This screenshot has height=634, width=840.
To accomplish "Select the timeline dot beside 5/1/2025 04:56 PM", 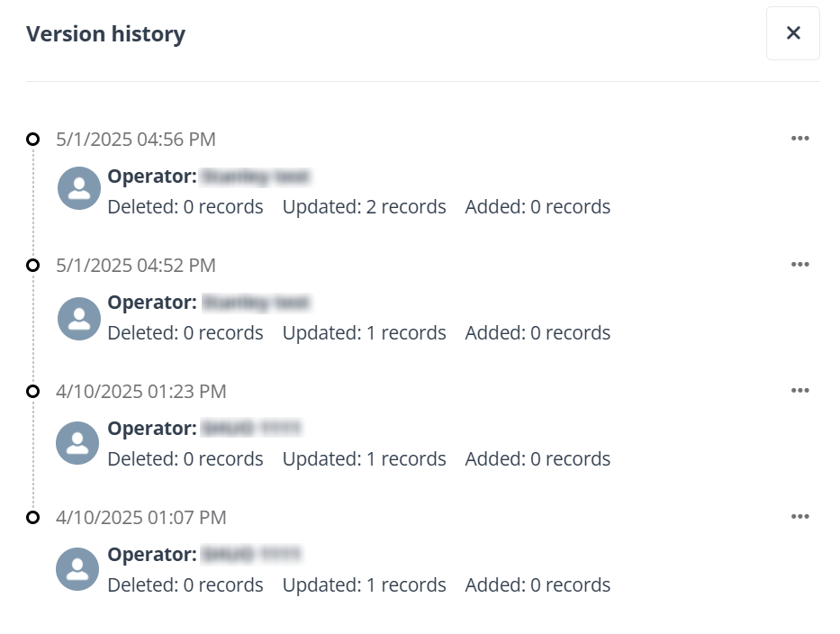I will click(x=33, y=138).
